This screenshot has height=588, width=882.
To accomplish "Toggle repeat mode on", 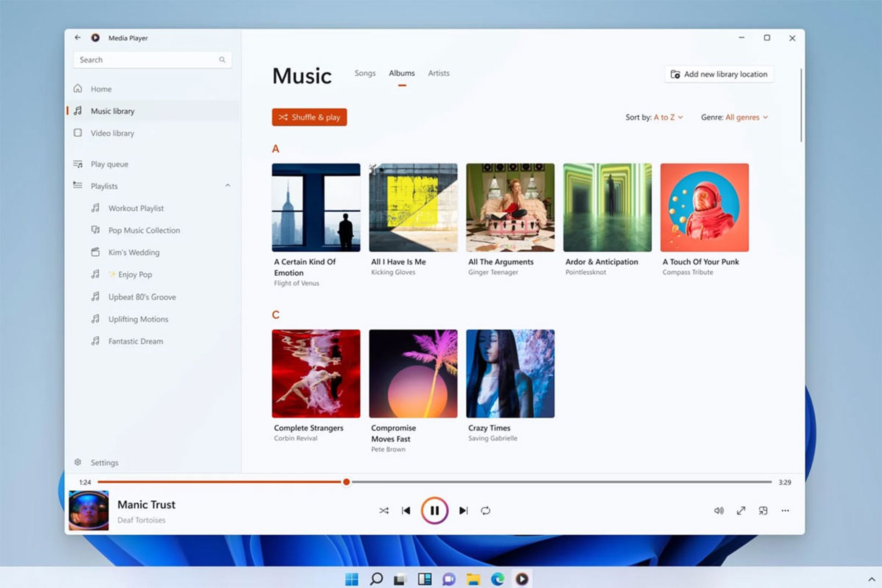I will 486,511.
